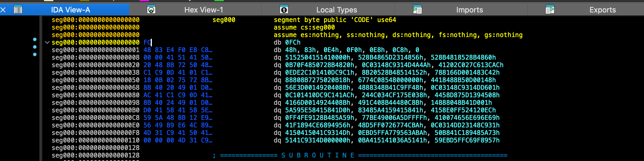Viewport: 644px width, 161px height.
Task: Click the truncated bytes 48 83 E4 F0 E8 C8…
Action: (x=178, y=50)
